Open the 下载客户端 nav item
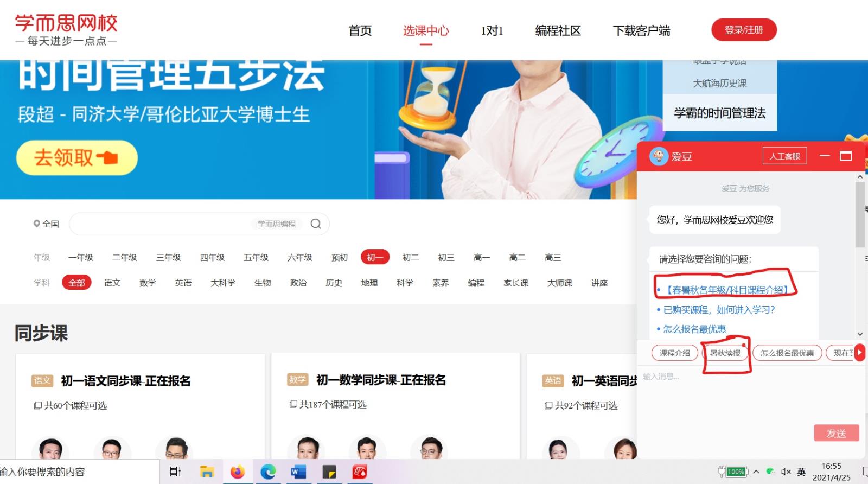The image size is (868, 484). tap(642, 30)
